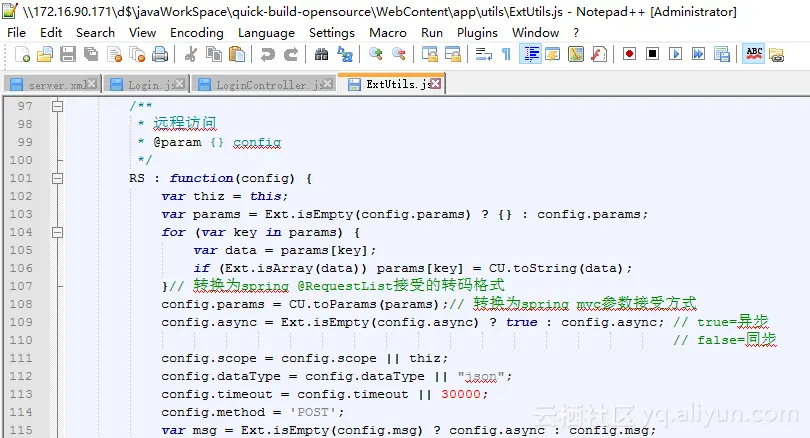This screenshot has height=438, width=810.
Task: Open the ? help menu
Action: (x=576, y=33)
